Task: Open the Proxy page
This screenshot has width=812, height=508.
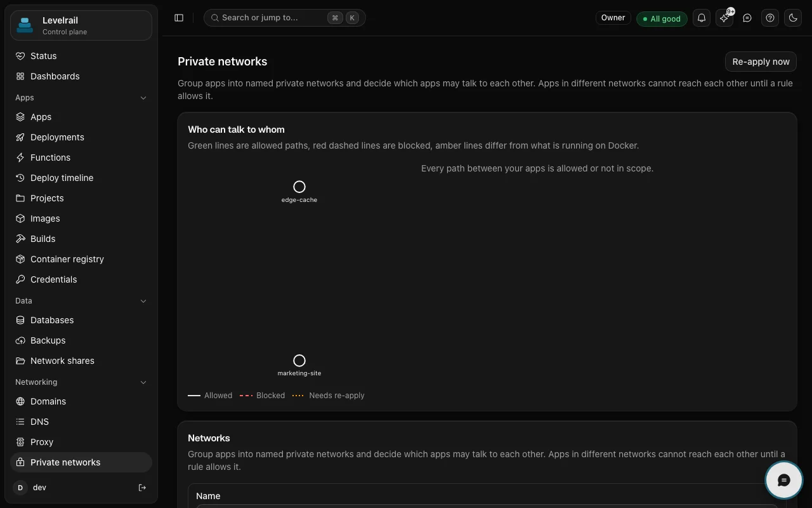Action: click(81, 442)
